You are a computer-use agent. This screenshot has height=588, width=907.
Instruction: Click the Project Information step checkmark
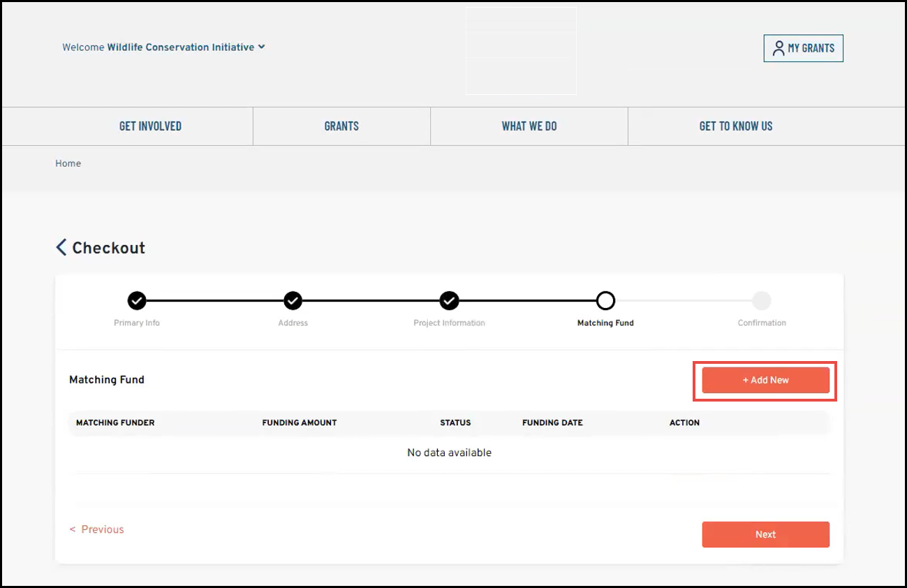pyautogui.click(x=449, y=300)
